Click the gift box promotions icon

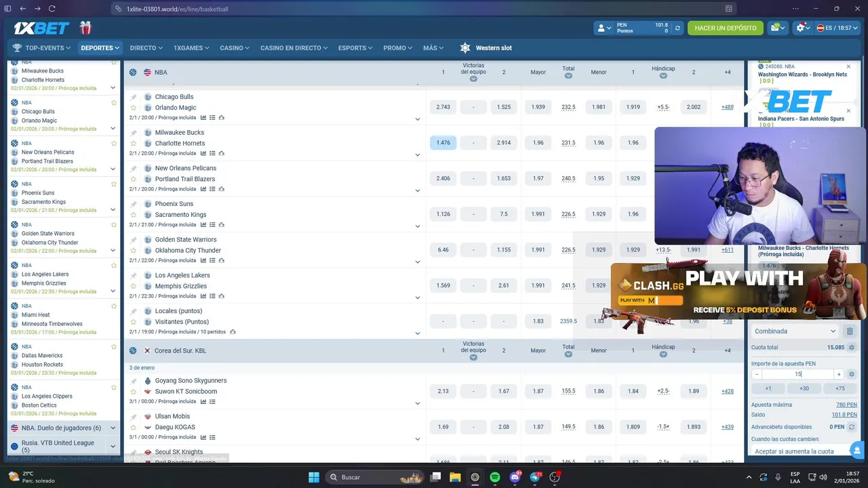(x=85, y=28)
